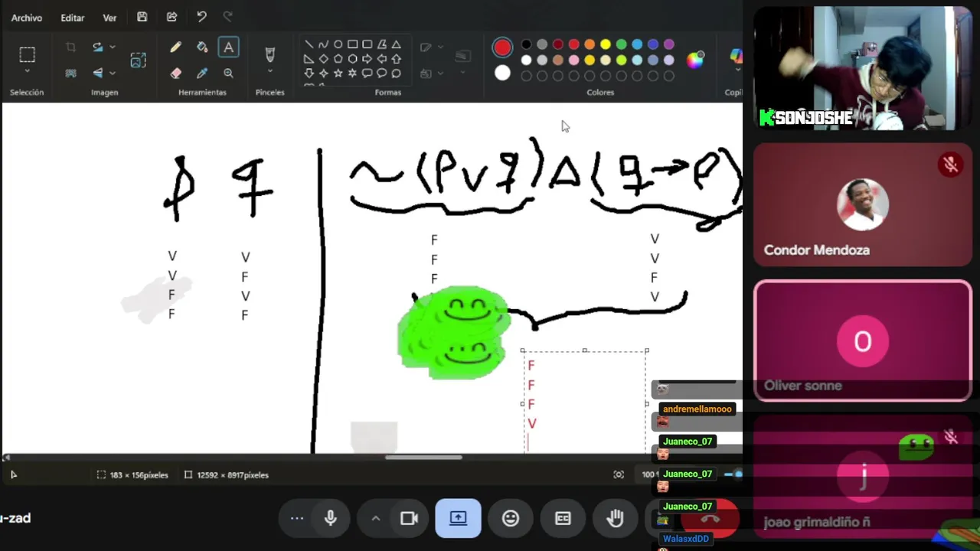The height and width of the screenshot is (551, 980).
Task: Click the white Color 2 swatch
Action: tap(502, 73)
